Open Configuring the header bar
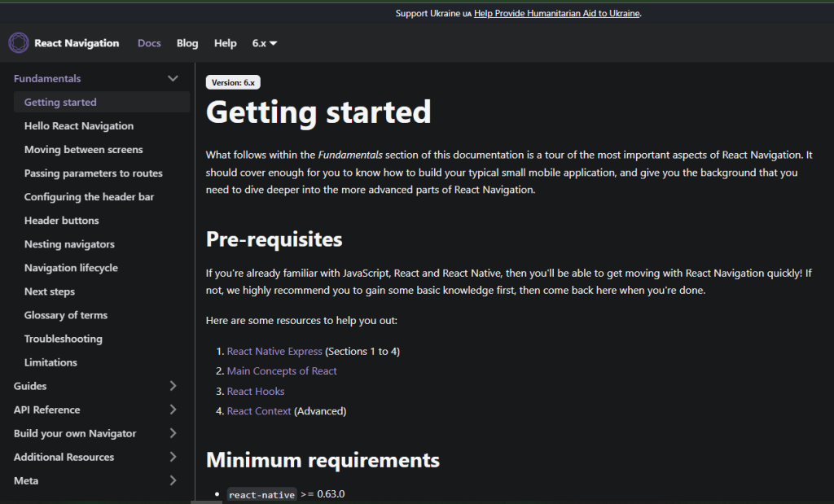The width and height of the screenshot is (834, 504). pos(89,197)
